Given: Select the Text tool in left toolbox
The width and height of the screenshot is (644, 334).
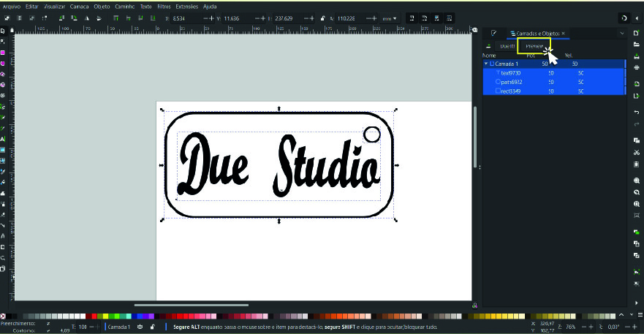Looking at the screenshot, I should (3, 138).
